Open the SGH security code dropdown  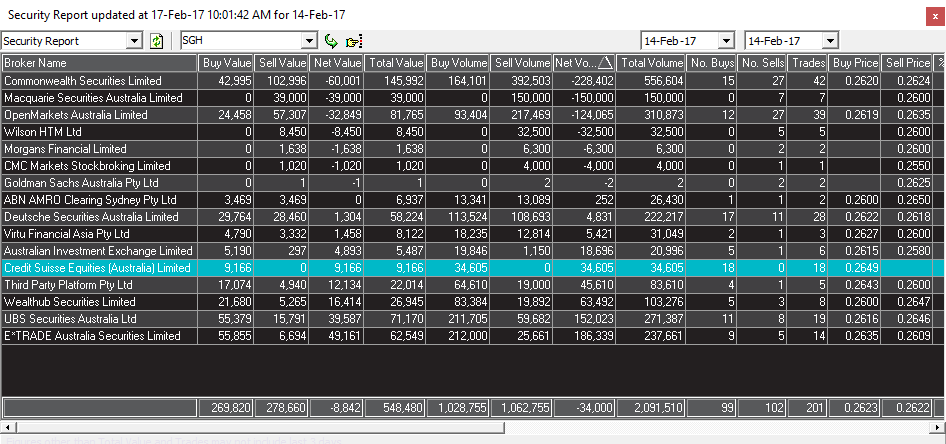(x=310, y=41)
